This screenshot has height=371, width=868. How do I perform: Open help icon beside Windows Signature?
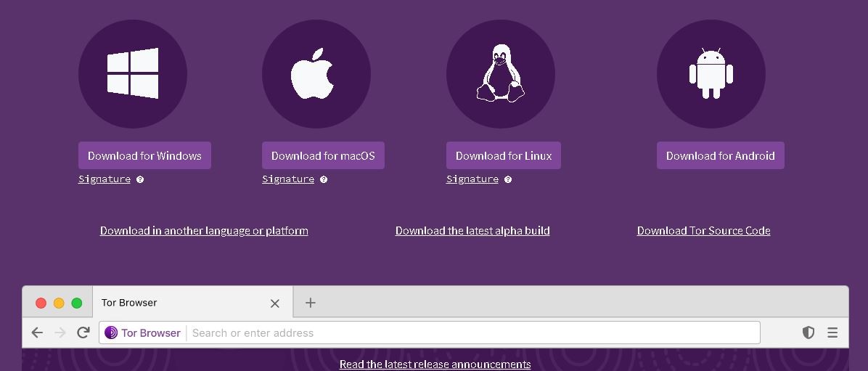coord(140,179)
